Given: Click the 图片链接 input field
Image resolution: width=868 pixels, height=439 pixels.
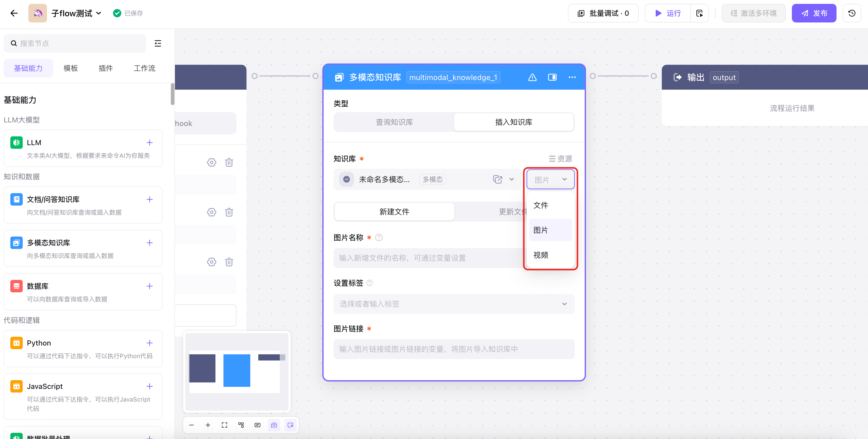Looking at the screenshot, I should tap(454, 349).
